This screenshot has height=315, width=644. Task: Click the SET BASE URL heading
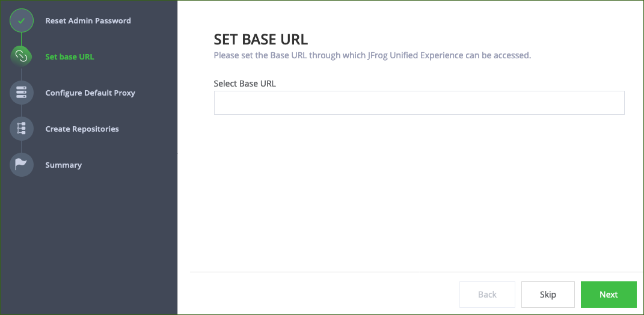coord(260,40)
